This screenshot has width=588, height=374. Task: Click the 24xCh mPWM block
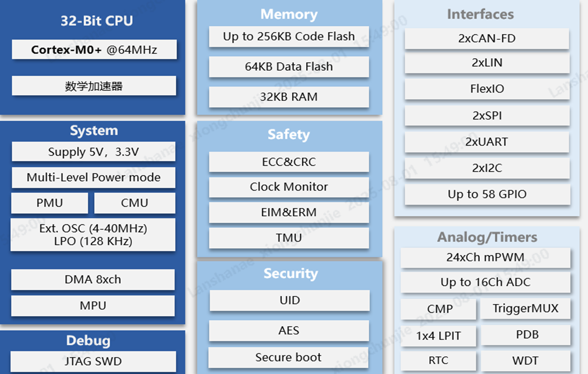pos(485,257)
